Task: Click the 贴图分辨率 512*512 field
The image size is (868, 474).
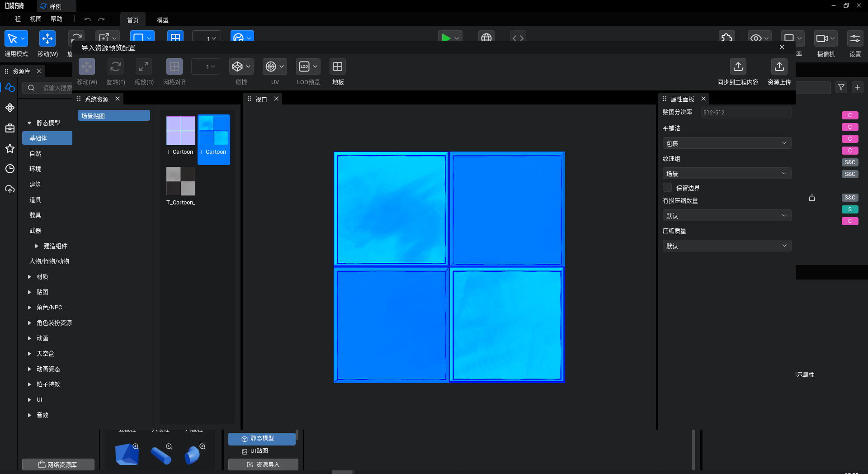Action: (746, 113)
